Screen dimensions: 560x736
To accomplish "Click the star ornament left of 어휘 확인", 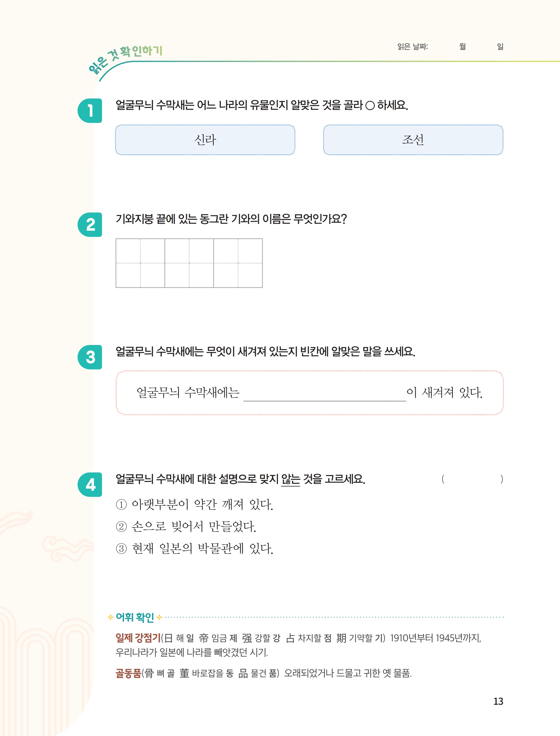I will (x=111, y=617).
